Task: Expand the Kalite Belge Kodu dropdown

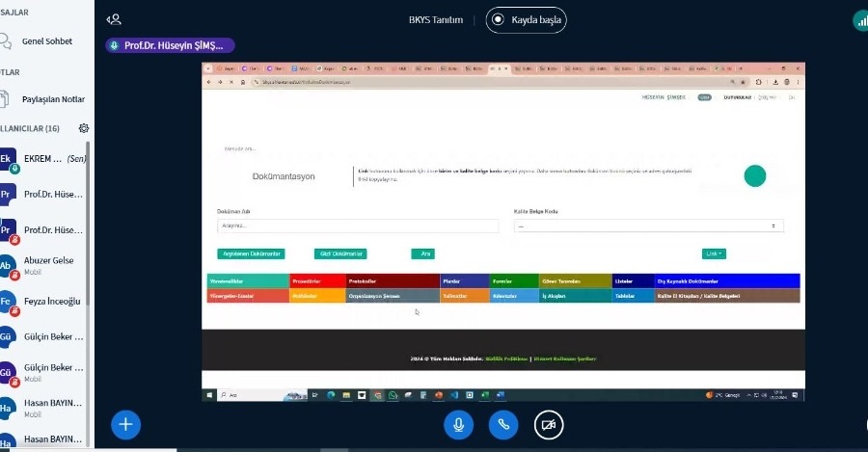Action: (648, 226)
